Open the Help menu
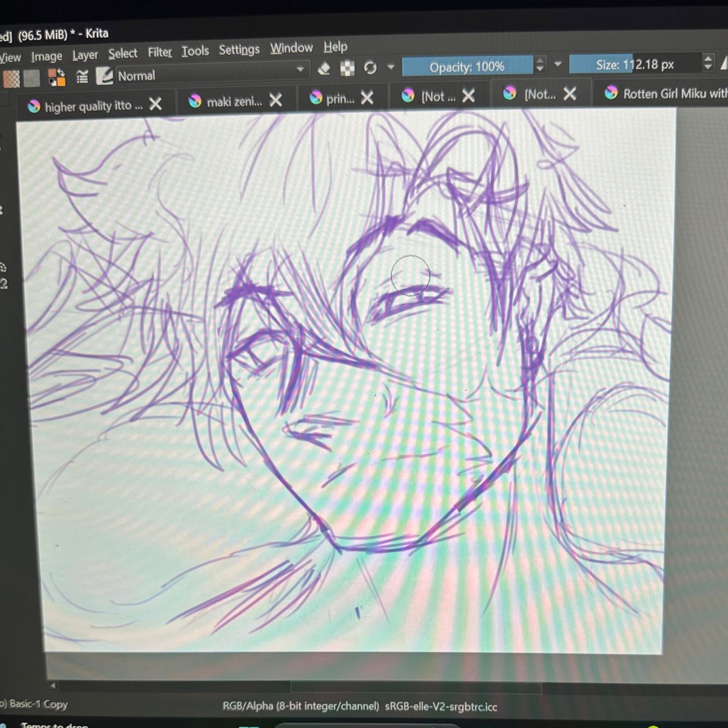Image resolution: width=728 pixels, height=728 pixels. (335, 47)
